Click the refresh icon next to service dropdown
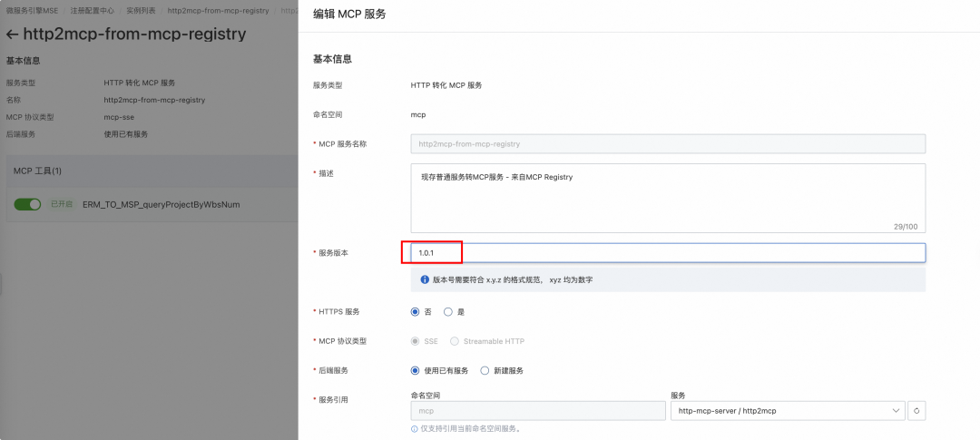Image resolution: width=980 pixels, height=440 pixels. pos(916,411)
